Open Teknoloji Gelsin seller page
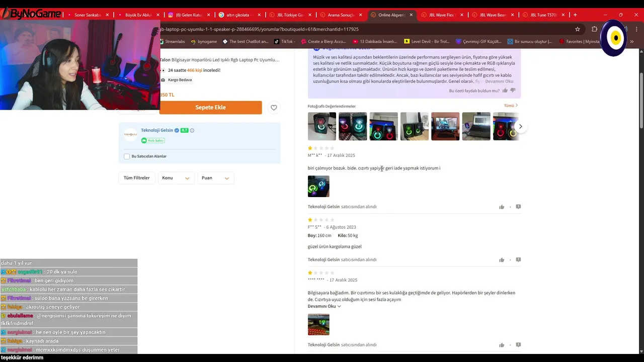The image size is (644, 362). pyautogui.click(x=157, y=130)
